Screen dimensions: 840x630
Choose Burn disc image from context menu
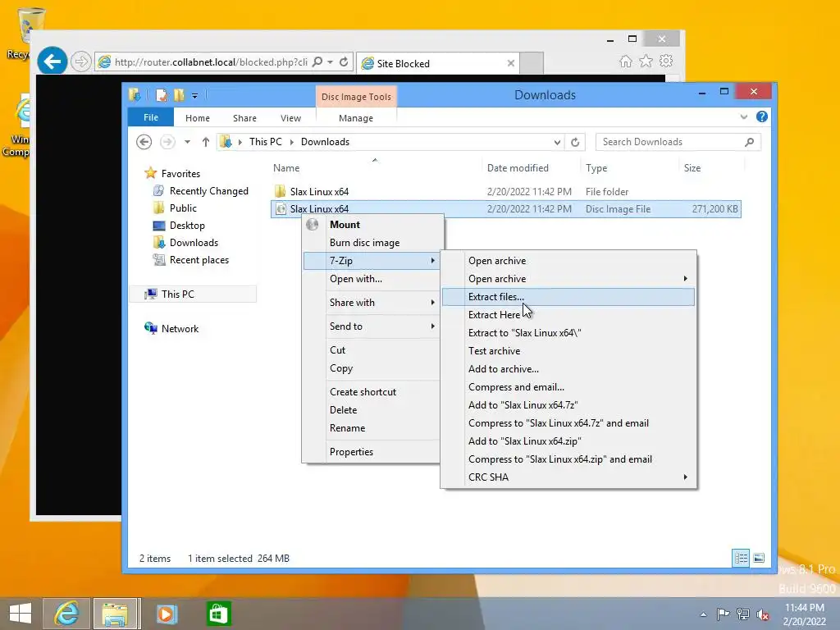[373, 243]
